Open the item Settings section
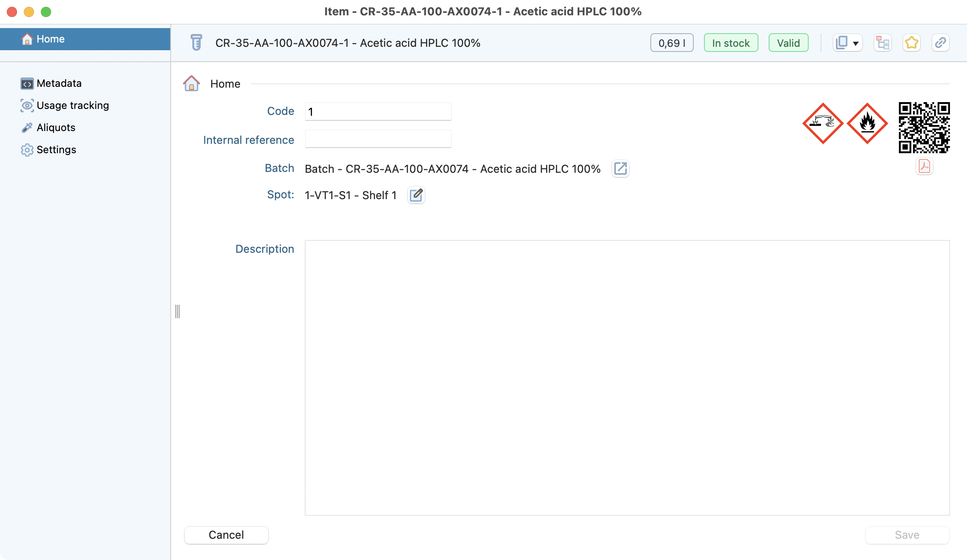Image resolution: width=967 pixels, height=560 pixels. 56,150
